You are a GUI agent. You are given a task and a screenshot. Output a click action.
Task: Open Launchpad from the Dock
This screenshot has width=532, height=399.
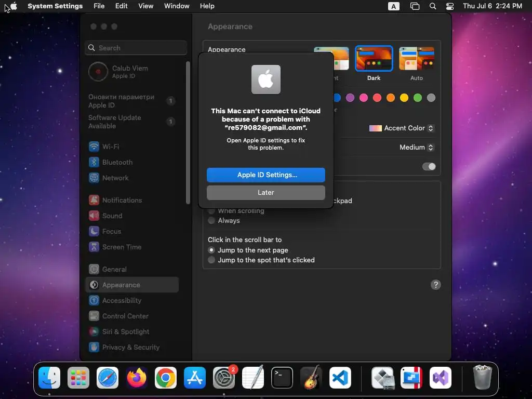[x=78, y=378]
